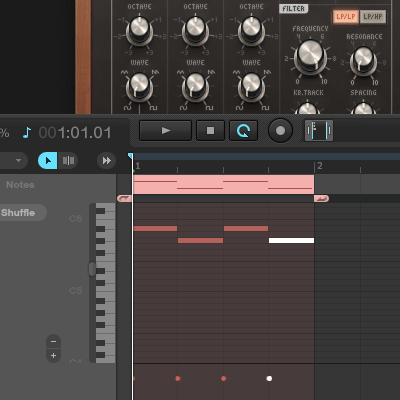Select the second lower note in piano roll
The height and width of the screenshot is (400, 400).
pyautogui.click(x=200, y=240)
